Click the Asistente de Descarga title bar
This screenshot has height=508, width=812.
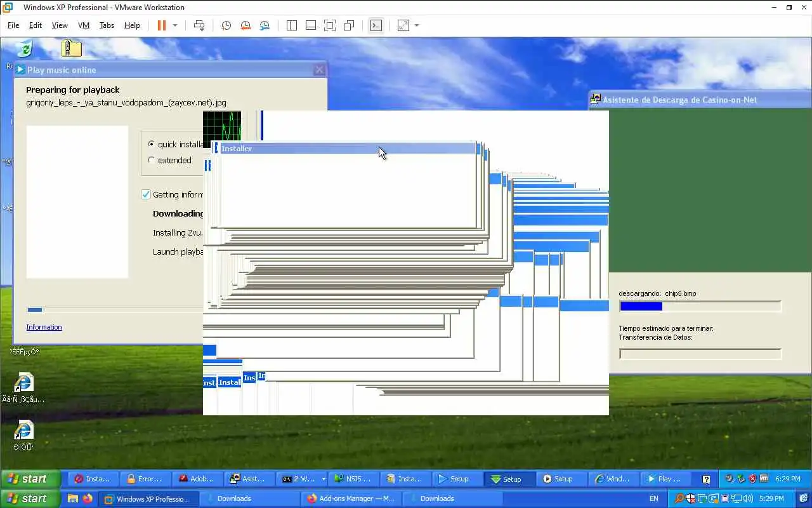[700, 99]
